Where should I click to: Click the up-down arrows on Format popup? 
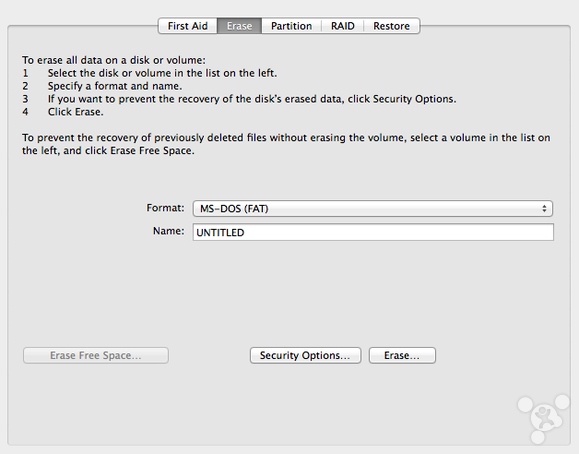pyautogui.click(x=544, y=209)
